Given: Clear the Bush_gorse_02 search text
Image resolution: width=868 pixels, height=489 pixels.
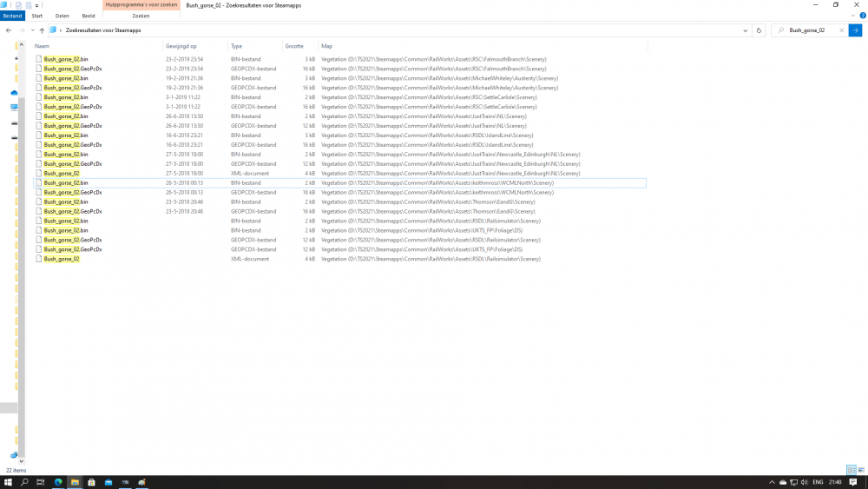Looking at the screenshot, I should point(843,30).
